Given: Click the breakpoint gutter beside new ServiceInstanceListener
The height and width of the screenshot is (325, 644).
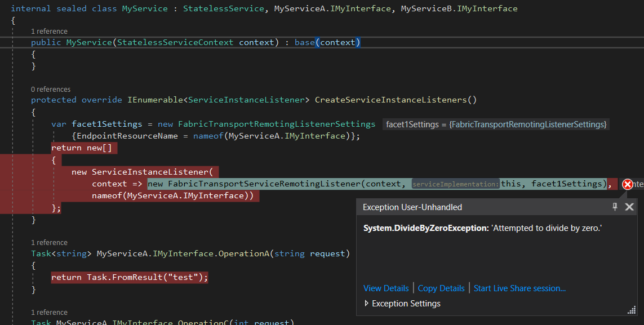Looking at the screenshot, I should [6, 172].
